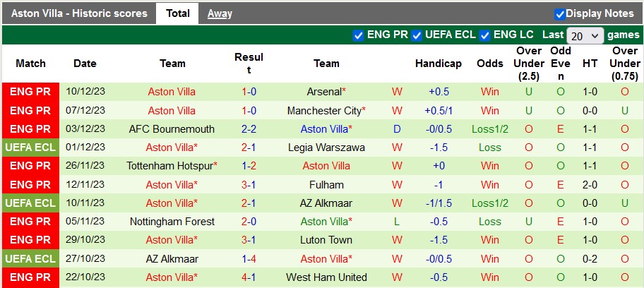Click the Fulham team name

point(326,185)
